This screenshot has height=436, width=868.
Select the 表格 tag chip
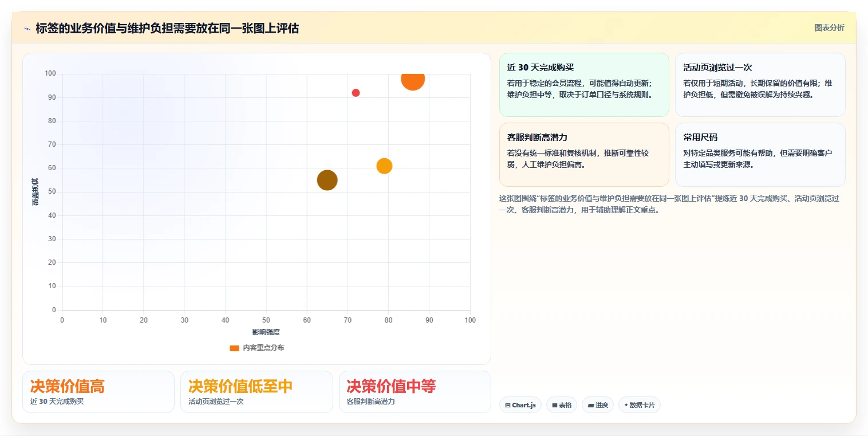[x=561, y=405]
